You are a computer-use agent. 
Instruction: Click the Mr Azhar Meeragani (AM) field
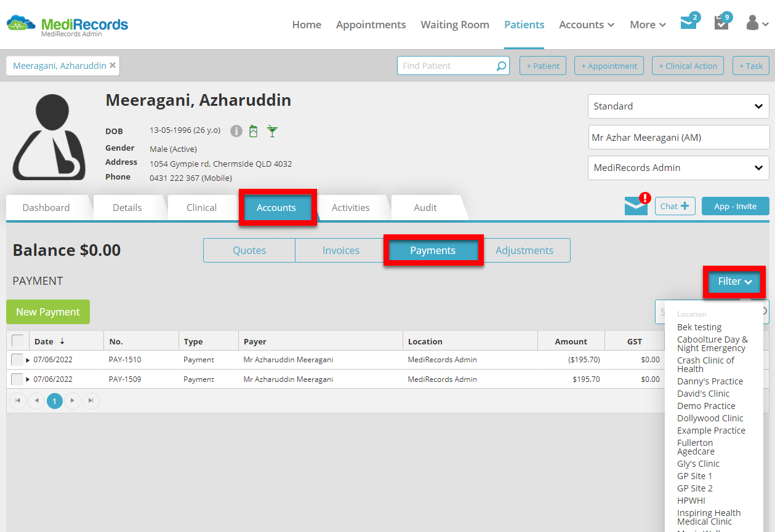click(x=678, y=138)
